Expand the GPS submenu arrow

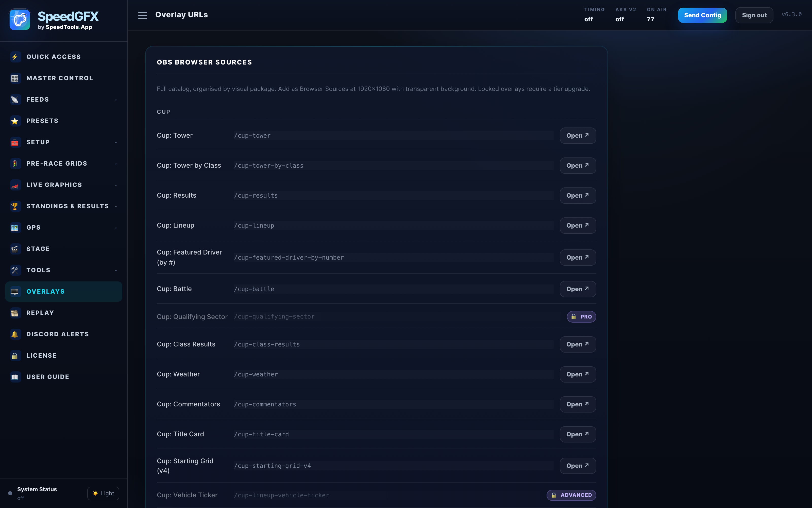116,228
